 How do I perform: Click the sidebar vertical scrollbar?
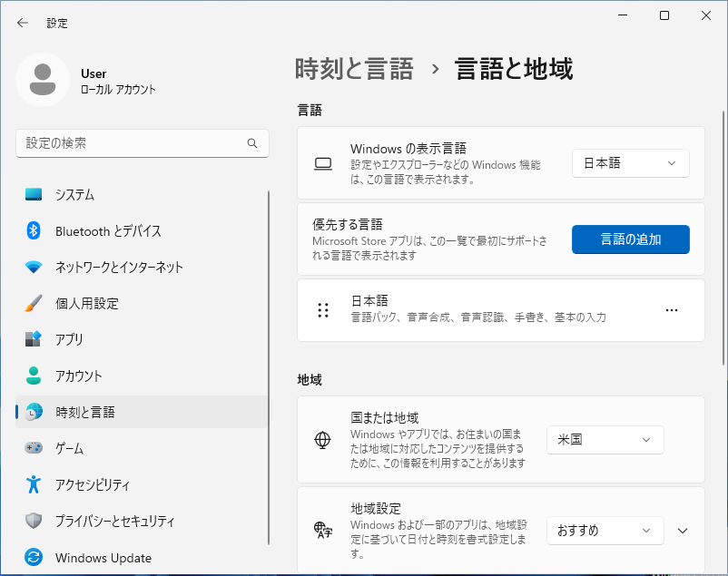tap(269, 367)
